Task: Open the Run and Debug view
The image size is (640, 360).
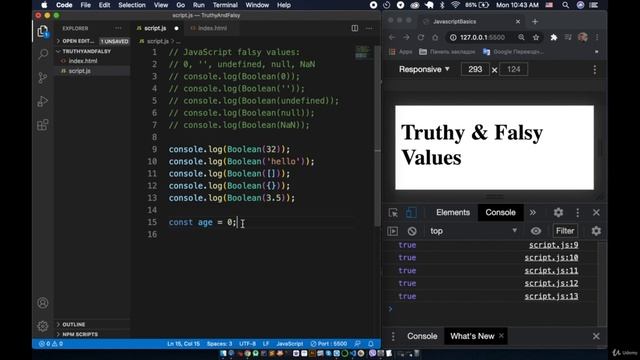Action: (42, 101)
